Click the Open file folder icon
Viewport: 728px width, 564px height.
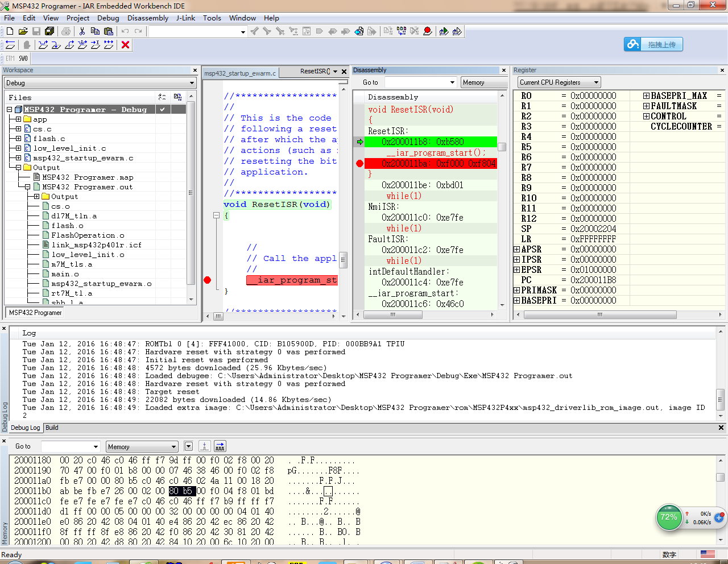point(23,31)
